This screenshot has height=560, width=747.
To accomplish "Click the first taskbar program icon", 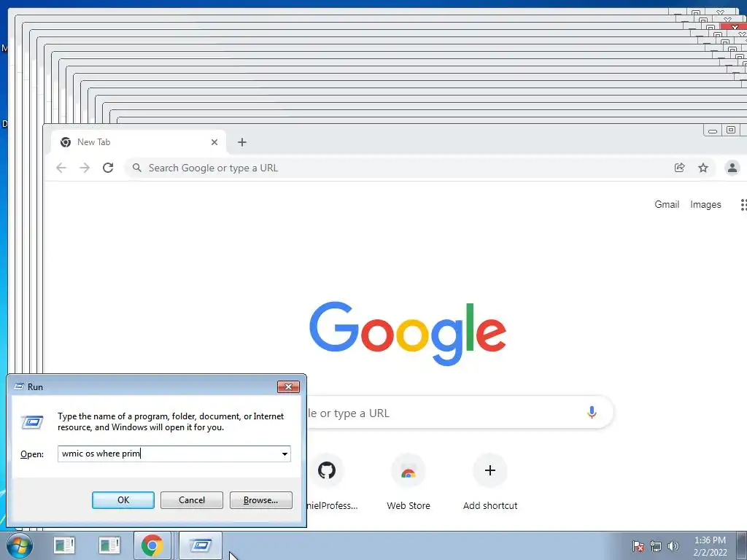I will [x=64, y=545].
